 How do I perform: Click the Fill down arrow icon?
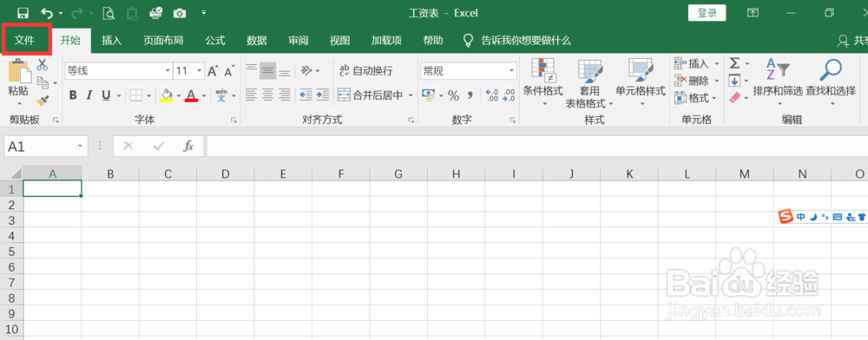tap(734, 81)
